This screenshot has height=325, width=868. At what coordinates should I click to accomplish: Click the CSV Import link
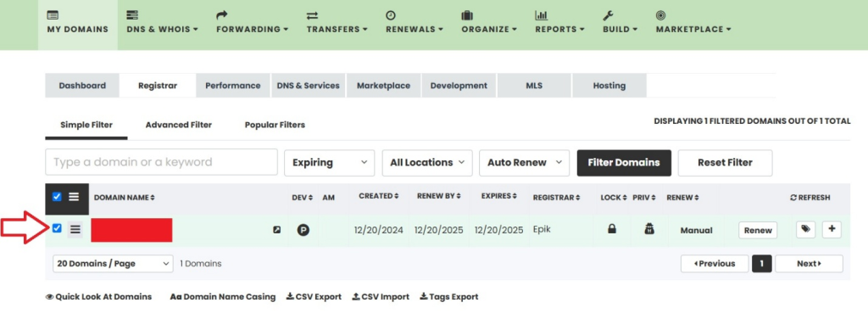click(x=381, y=297)
